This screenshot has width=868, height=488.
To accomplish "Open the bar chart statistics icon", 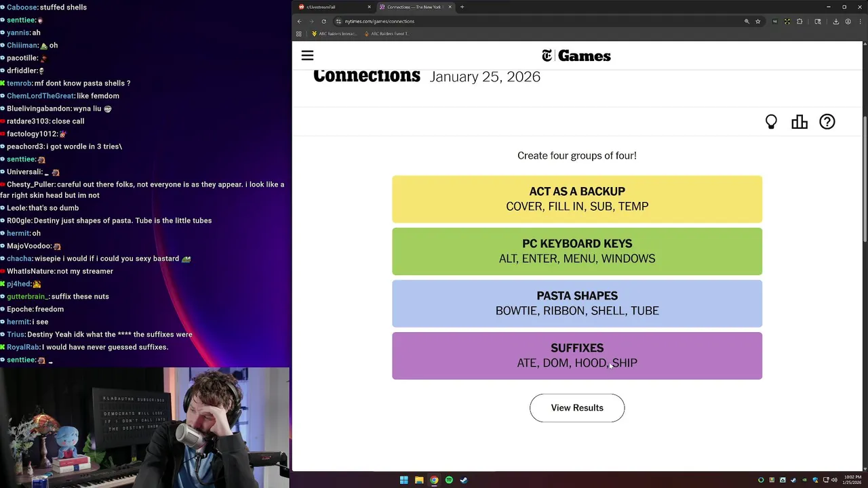I will [800, 122].
